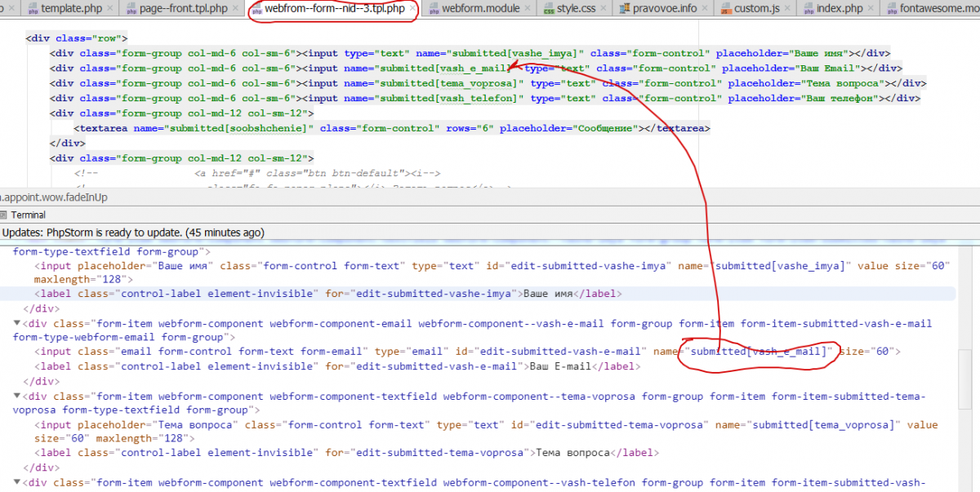Close the style.css tab
The image size is (980, 492).
[x=603, y=9]
